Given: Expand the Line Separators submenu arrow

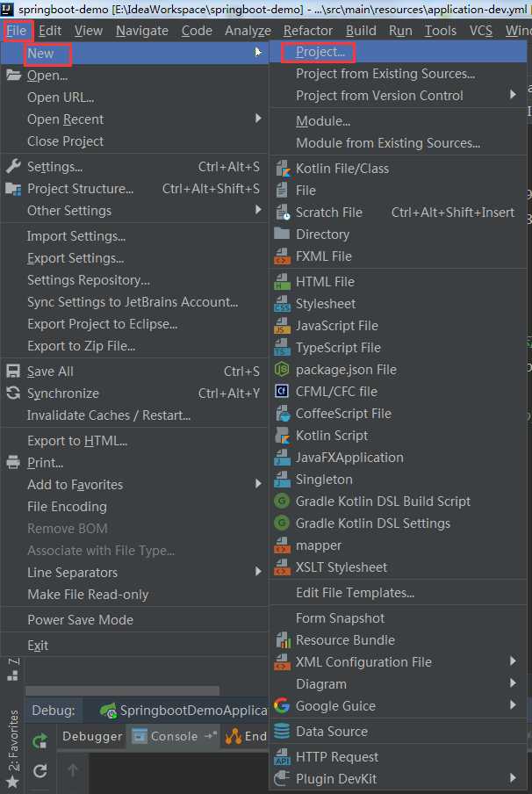Looking at the screenshot, I should click(258, 572).
